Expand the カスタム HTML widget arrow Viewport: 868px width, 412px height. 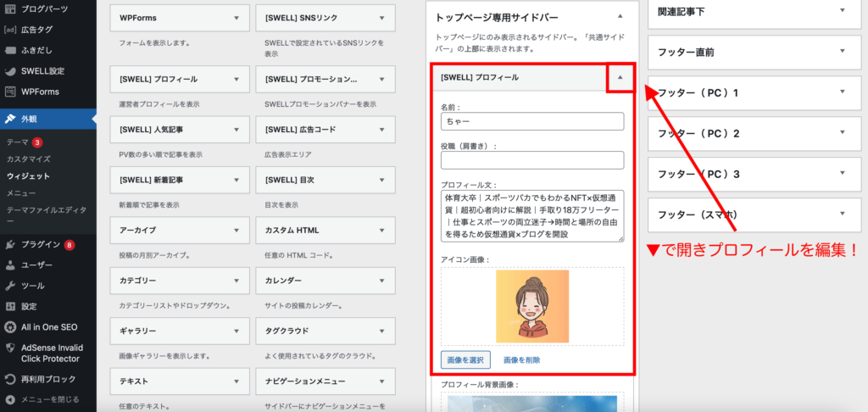pos(381,231)
